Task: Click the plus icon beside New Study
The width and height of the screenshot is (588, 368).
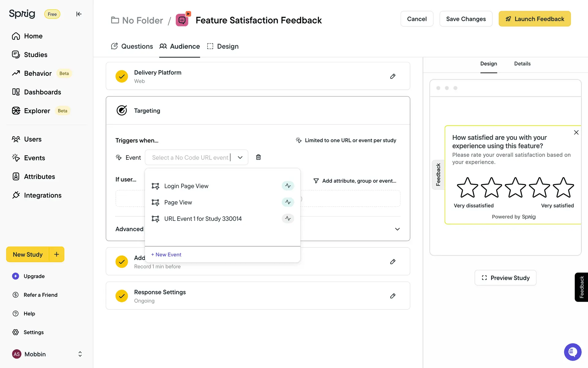Action: tap(57, 254)
